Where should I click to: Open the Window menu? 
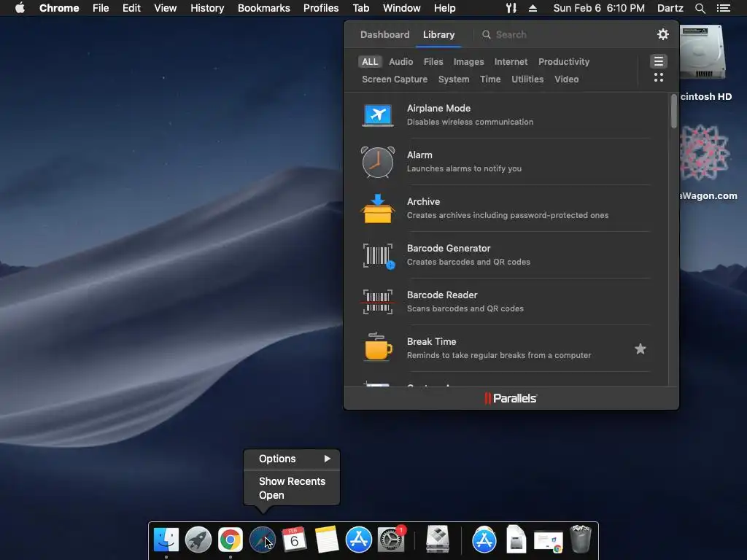[402, 8]
